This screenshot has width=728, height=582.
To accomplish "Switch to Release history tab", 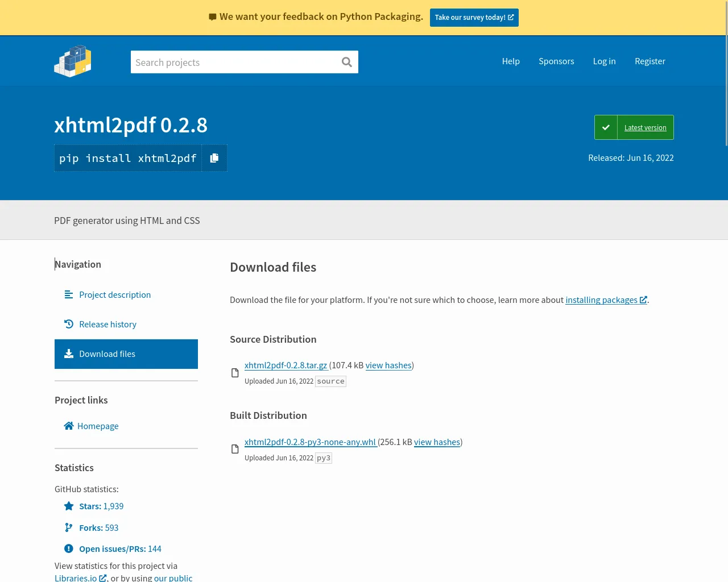I will [x=107, y=324].
